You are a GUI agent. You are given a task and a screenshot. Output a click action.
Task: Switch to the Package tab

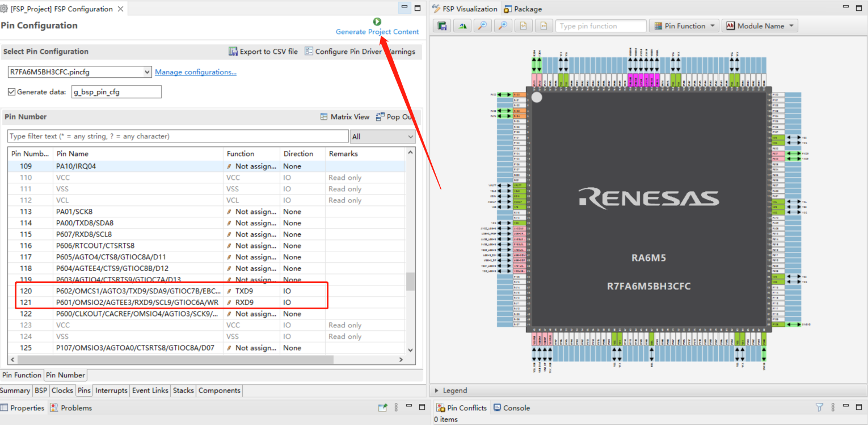[x=523, y=9]
